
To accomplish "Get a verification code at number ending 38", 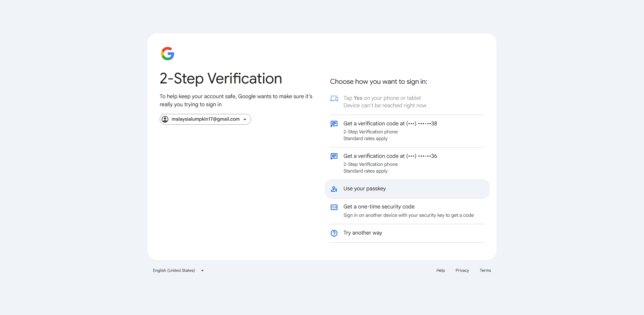I will click(x=407, y=131).
